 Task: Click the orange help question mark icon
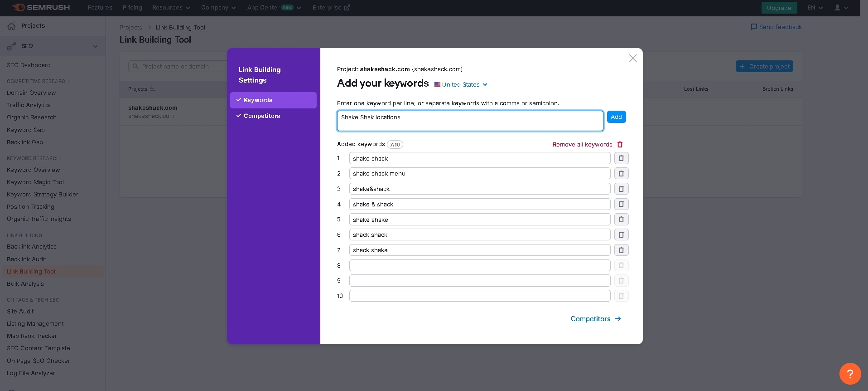[x=850, y=374]
